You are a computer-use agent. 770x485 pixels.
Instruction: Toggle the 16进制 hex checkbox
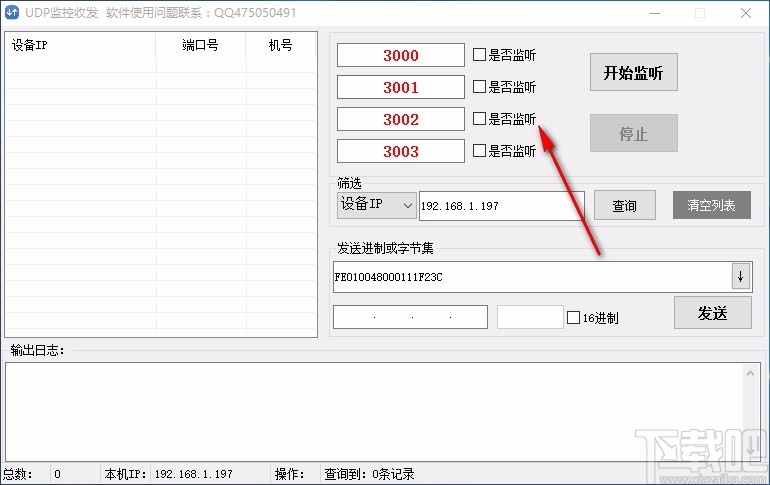point(573,318)
